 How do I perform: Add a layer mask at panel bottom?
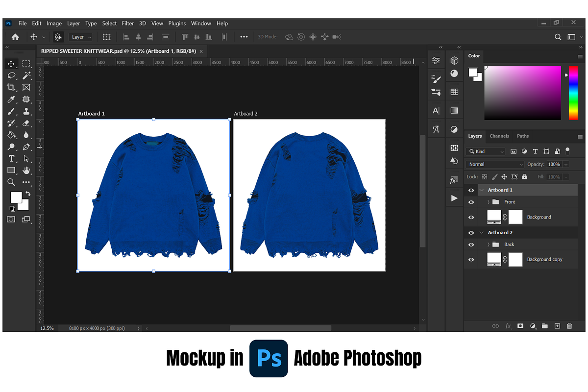coord(520,326)
